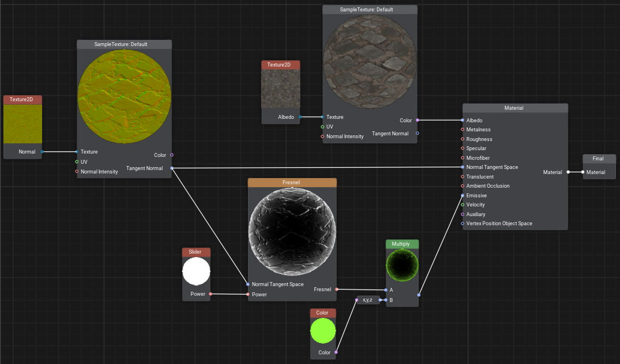Click the yellow Normal Texture2D thumbnail
The height and width of the screenshot is (364, 620).
tap(23, 124)
